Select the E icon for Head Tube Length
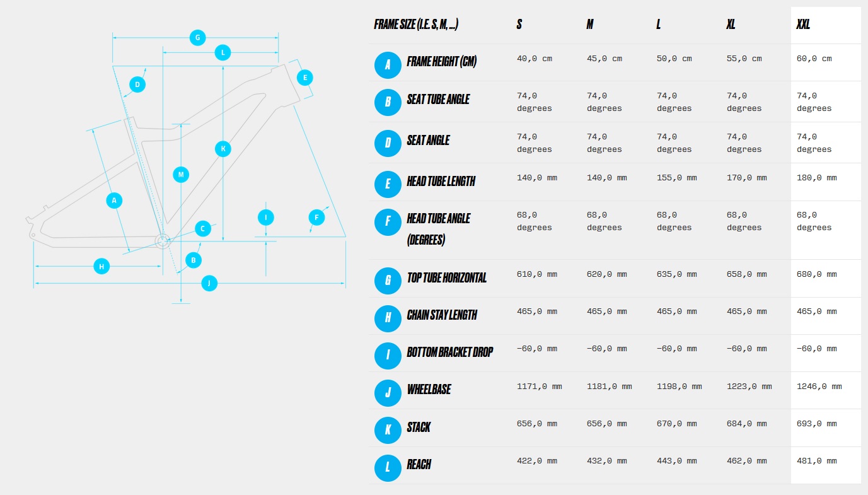The height and width of the screenshot is (495, 868). point(388,184)
